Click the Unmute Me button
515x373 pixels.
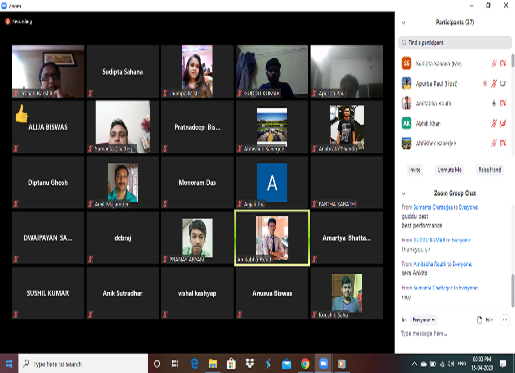[449, 170]
